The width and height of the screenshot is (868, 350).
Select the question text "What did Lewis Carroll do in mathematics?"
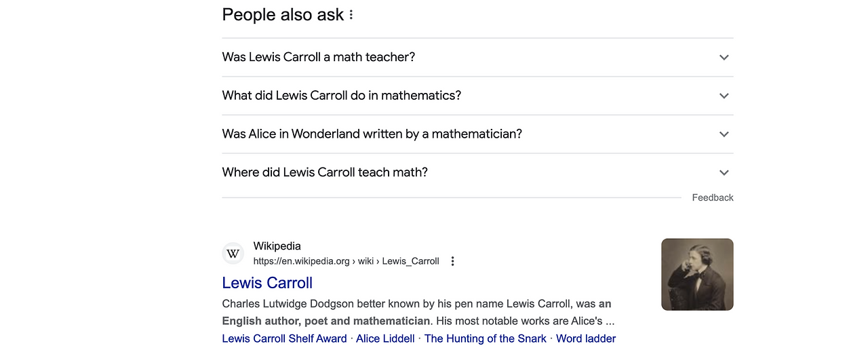[342, 96]
